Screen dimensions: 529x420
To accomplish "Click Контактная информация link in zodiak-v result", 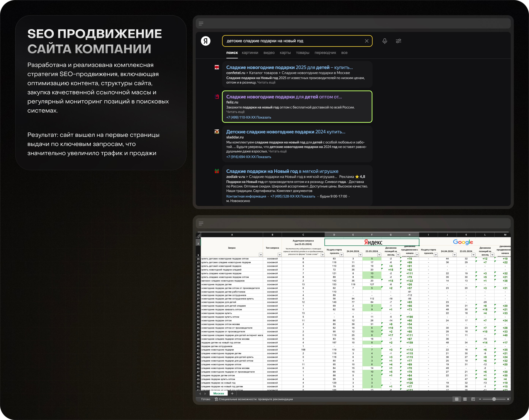I will click(246, 196).
